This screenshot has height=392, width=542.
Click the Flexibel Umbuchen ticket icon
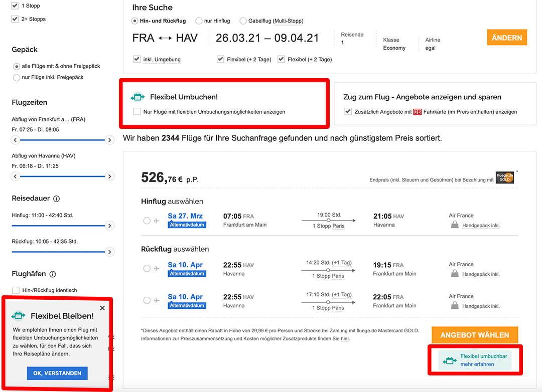pyautogui.click(x=138, y=97)
